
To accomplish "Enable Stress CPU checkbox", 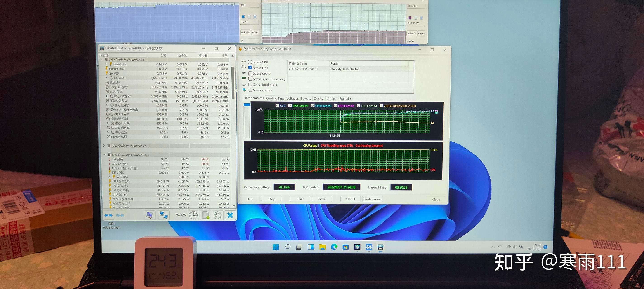I will (x=250, y=62).
